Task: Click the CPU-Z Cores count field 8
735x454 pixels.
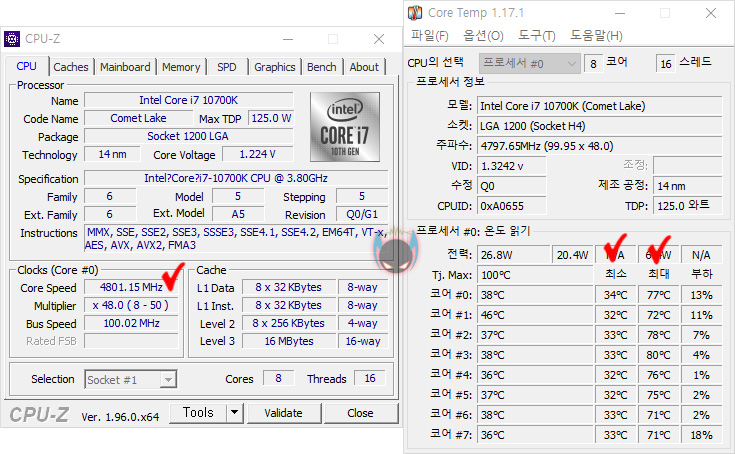Action: point(278,378)
